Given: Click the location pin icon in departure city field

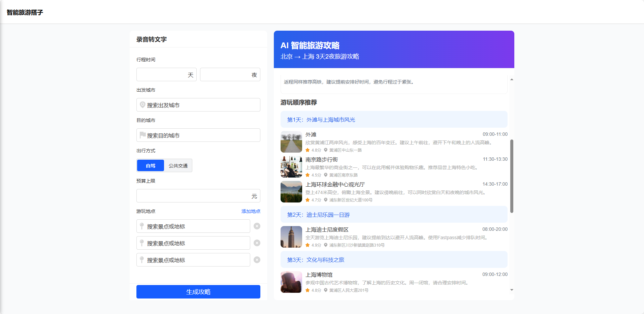Looking at the screenshot, I should coord(142,105).
